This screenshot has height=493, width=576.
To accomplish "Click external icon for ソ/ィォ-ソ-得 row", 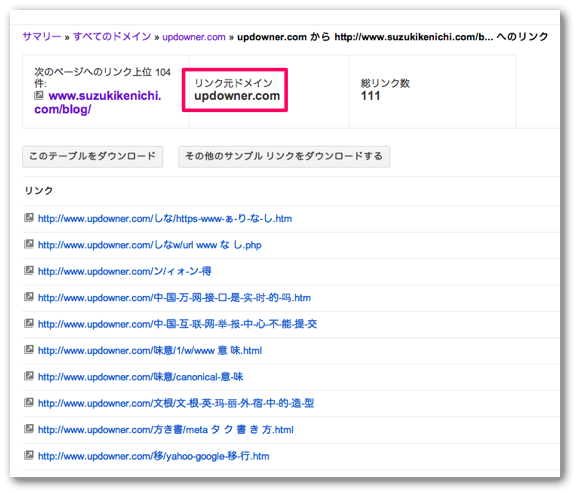I will [x=29, y=270].
